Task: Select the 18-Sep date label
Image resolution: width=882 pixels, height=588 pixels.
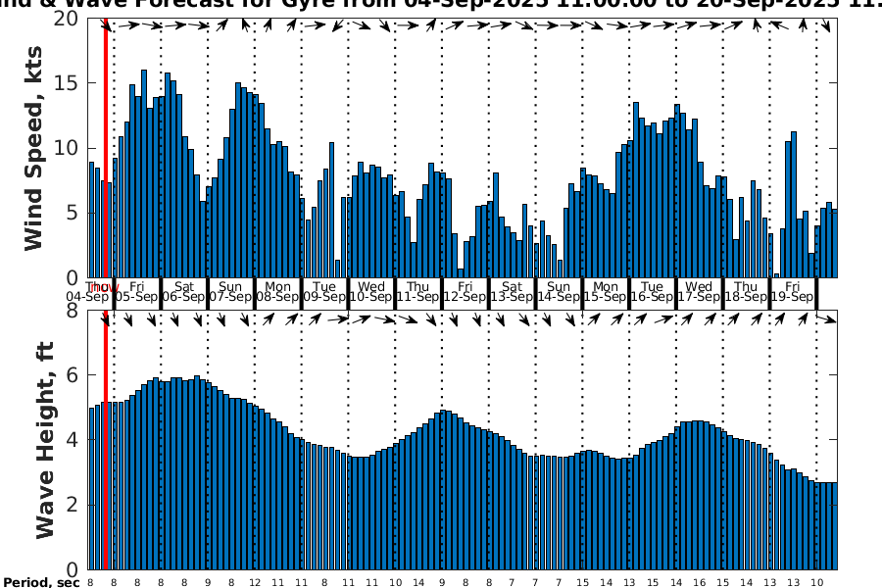Action: (746, 297)
